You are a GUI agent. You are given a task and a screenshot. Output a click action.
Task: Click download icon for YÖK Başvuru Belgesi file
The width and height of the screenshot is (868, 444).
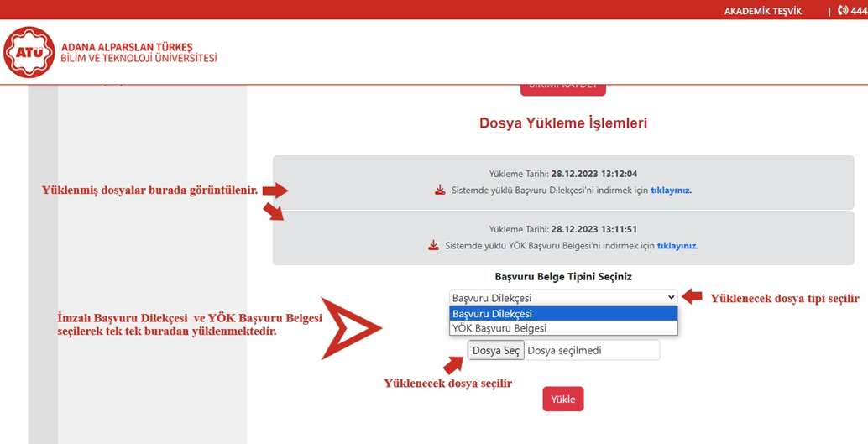(433, 246)
